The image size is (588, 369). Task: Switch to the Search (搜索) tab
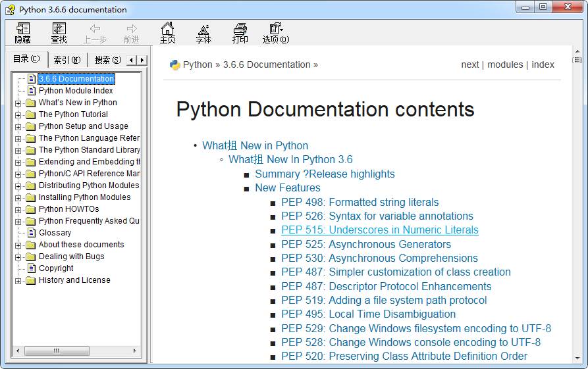[x=107, y=60]
